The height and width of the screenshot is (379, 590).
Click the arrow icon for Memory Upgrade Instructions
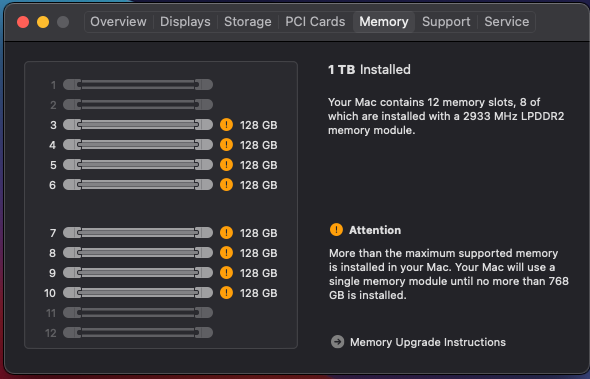pyautogui.click(x=338, y=342)
